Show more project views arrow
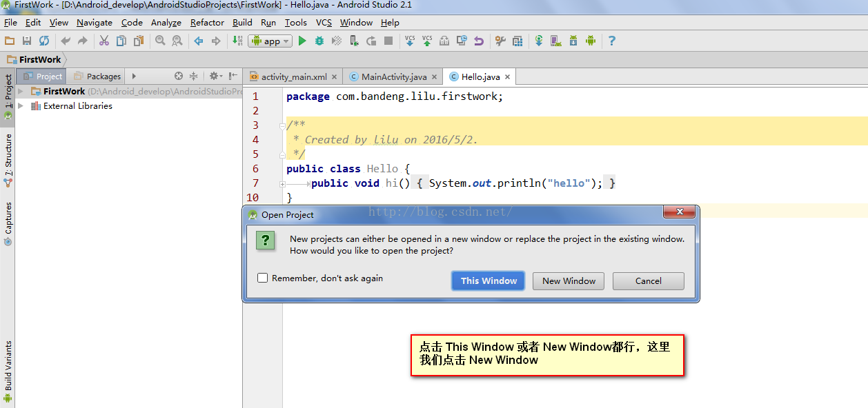This screenshot has height=408, width=868. click(x=135, y=76)
